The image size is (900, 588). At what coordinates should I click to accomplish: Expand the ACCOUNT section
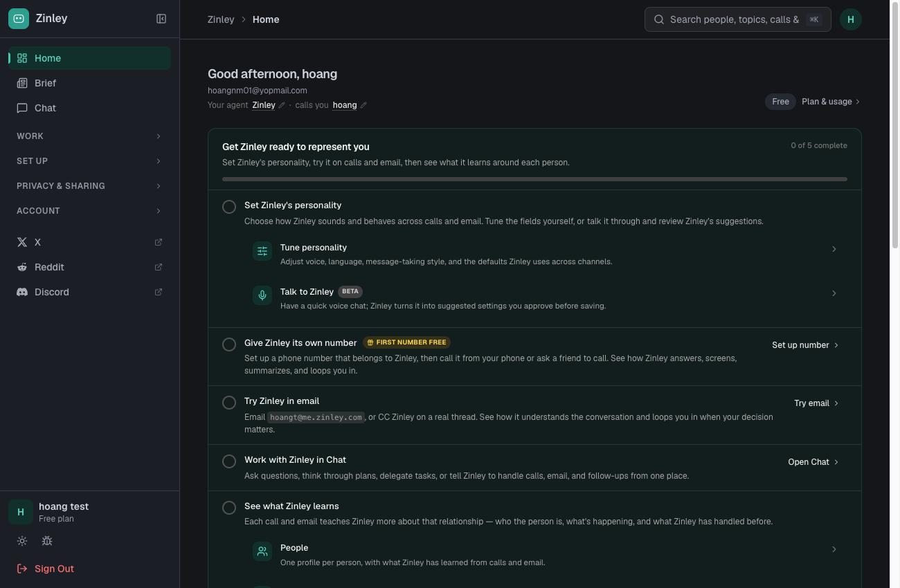90,211
